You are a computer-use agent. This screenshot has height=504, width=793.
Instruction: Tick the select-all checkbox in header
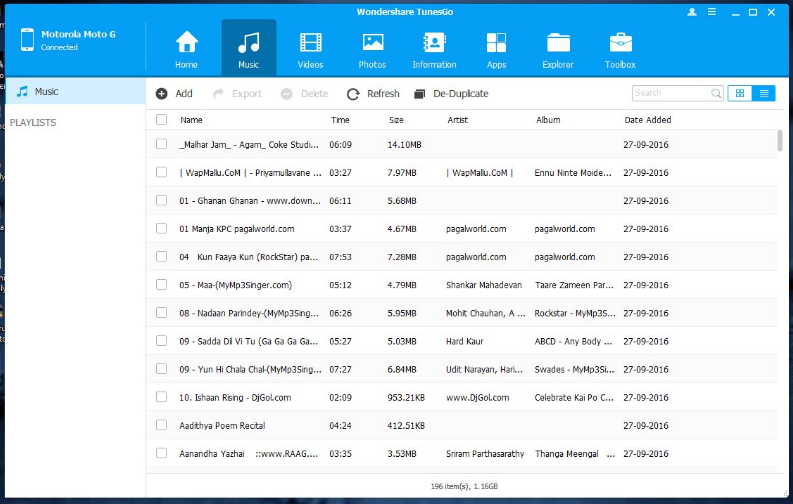click(x=162, y=120)
